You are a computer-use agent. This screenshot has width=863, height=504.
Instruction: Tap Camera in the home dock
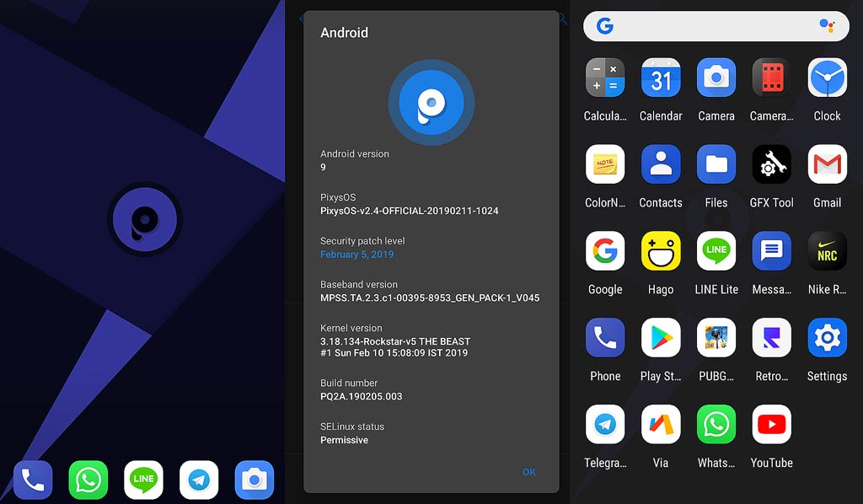(255, 480)
